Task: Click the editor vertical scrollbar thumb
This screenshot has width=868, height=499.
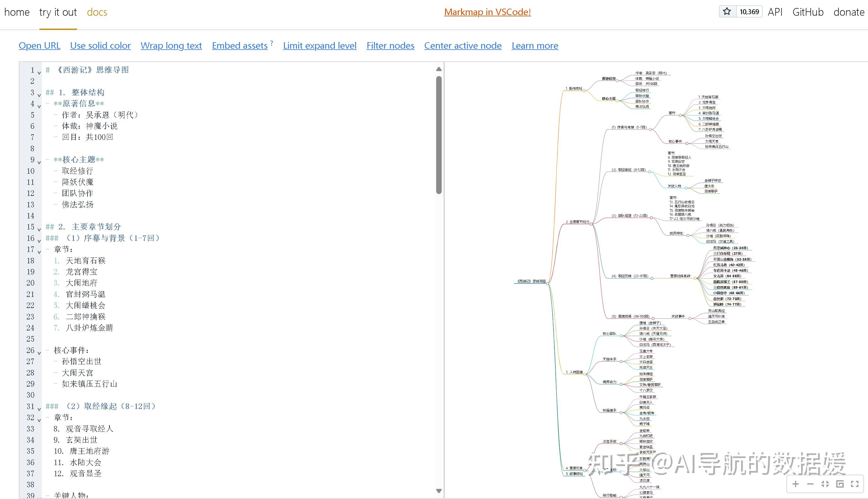Action: [x=439, y=134]
